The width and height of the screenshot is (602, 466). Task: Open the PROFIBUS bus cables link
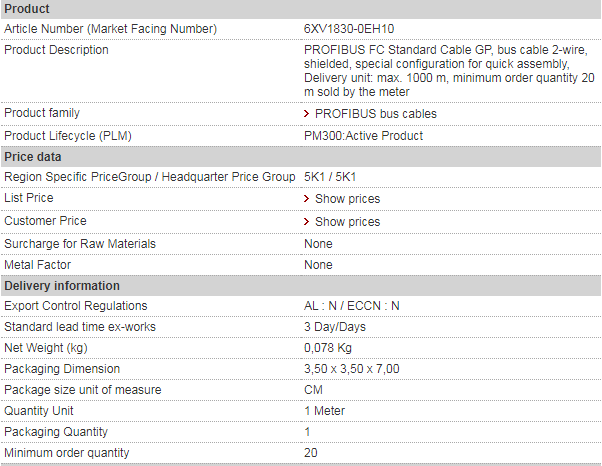[376, 114]
